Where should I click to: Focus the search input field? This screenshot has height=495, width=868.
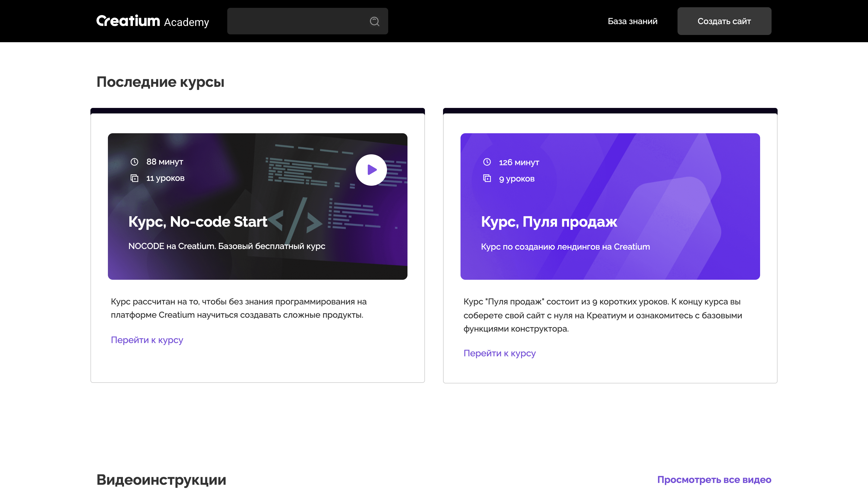pos(307,21)
